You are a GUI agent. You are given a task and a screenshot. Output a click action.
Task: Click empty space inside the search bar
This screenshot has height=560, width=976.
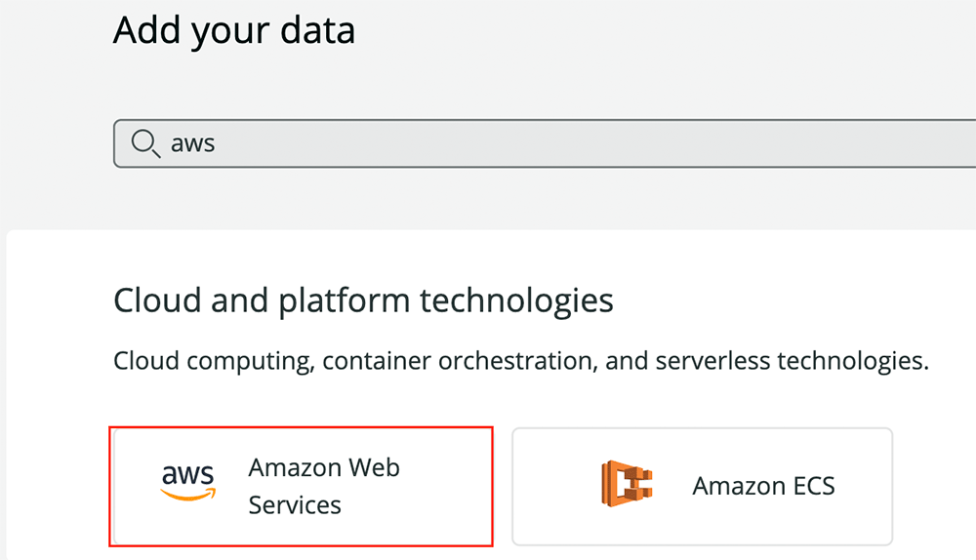coord(591,143)
